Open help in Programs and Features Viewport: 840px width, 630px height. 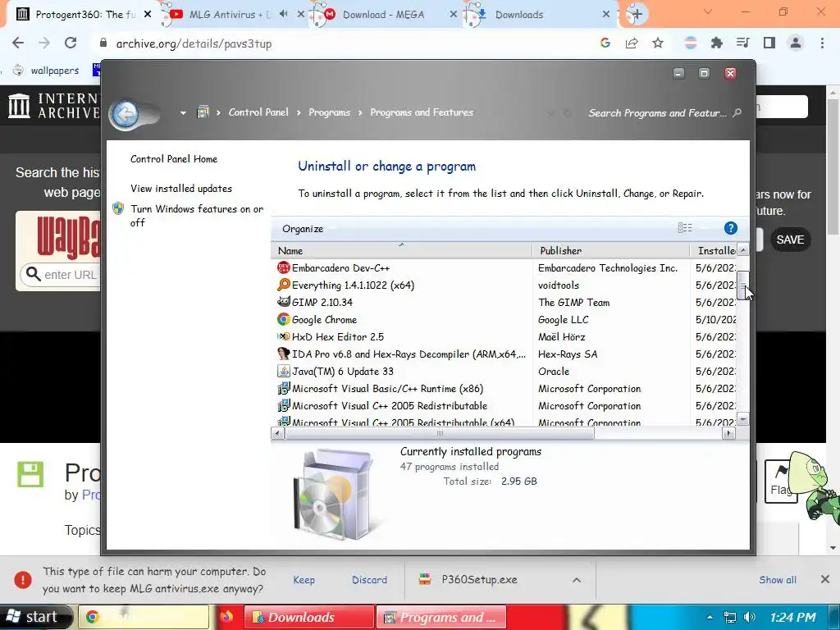click(731, 228)
